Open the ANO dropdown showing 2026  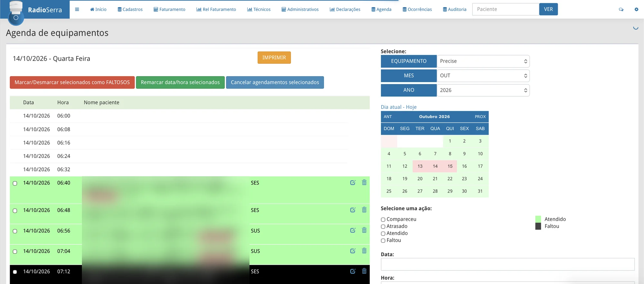click(483, 90)
